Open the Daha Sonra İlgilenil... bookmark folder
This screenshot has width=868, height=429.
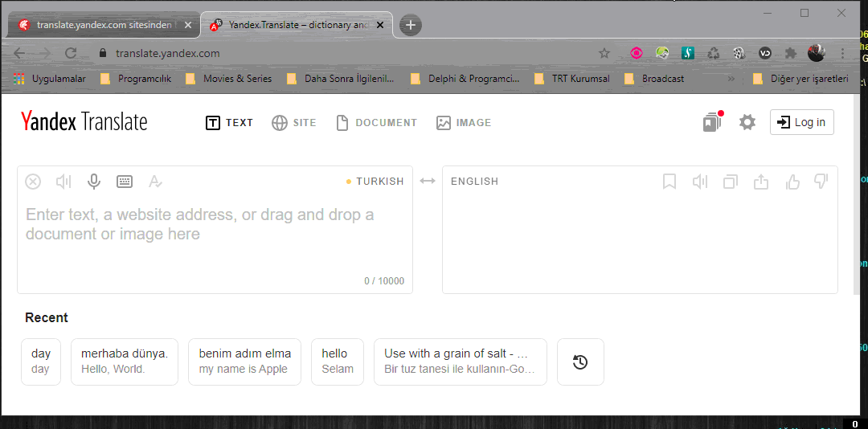coord(341,79)
